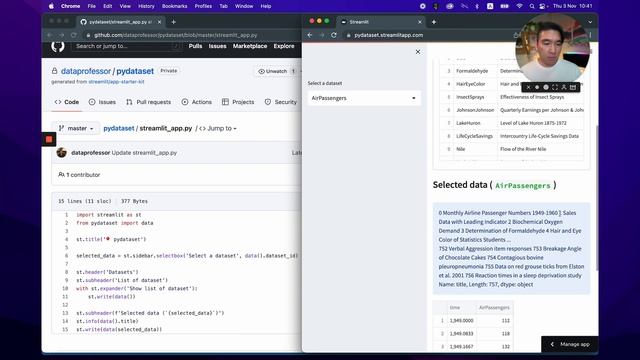The height and width of the screenshot is (360, 640).
Task: Click the red recording stop square
Action: click(x=49, y=139)
